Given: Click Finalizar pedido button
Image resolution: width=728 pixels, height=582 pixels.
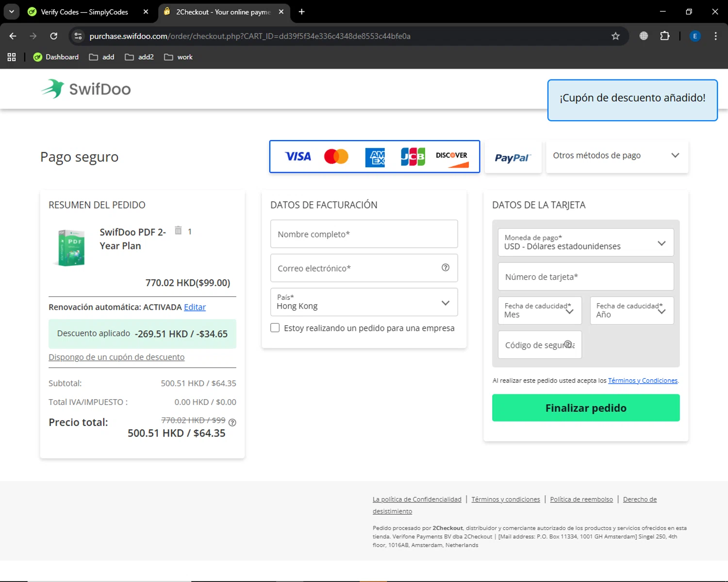Looking at the screenshot, I should (x=586, y=408).
